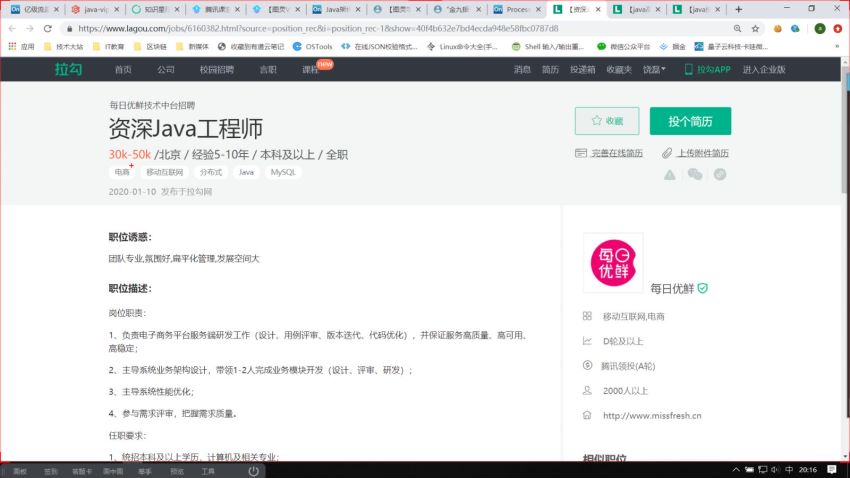
Task: Switch to the Process browser tab
Action: pyautogui.click(x=517, y=9)
